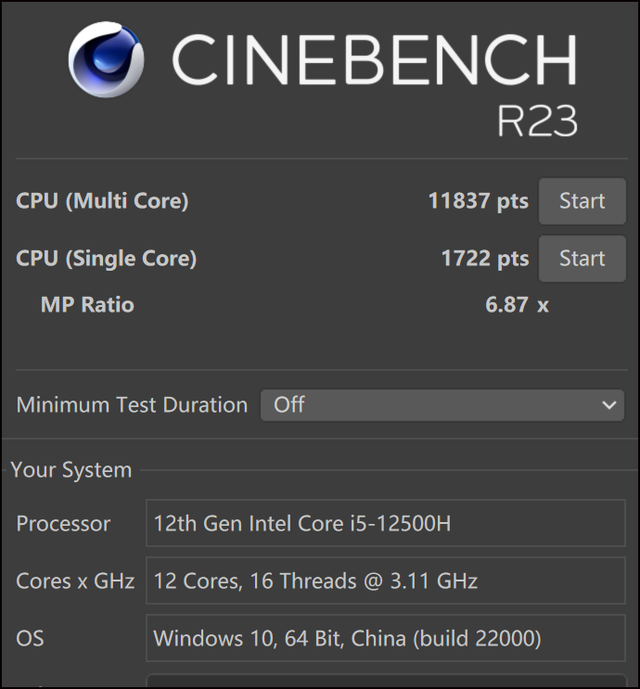Select the CPU (Multi Core) label
Screen dimensions: 640x689
[102, 201]
